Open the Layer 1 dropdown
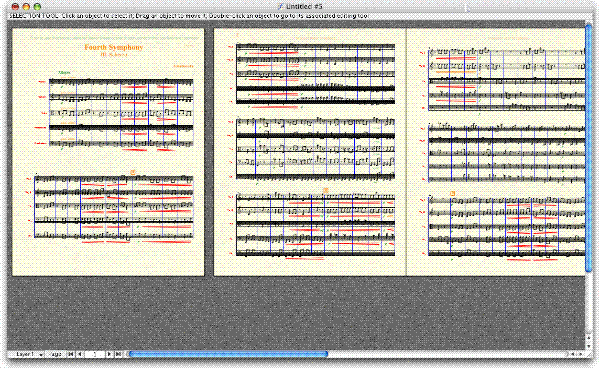This screenshot has width=600, height=370. [26, 354]
